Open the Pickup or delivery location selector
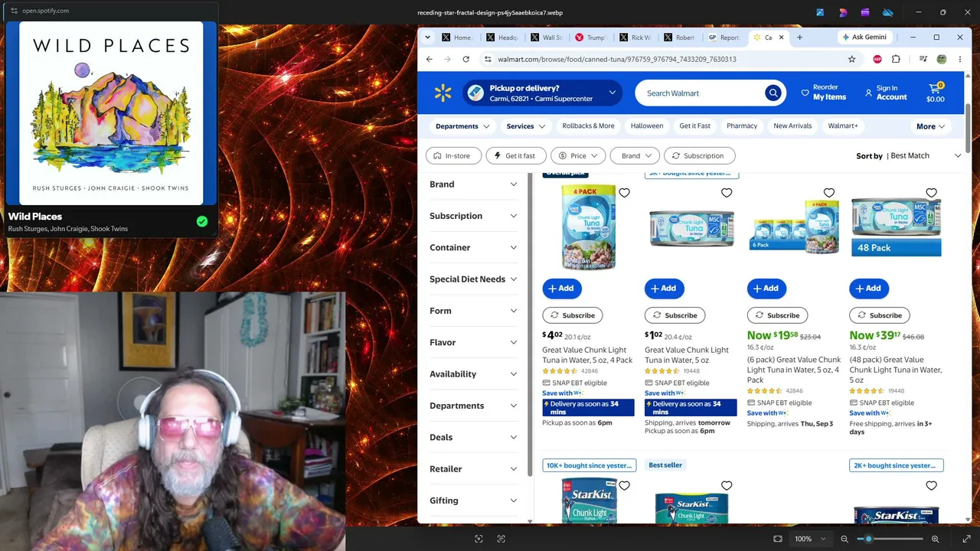The width and height of the screenshot is (980, 551). 541,93
